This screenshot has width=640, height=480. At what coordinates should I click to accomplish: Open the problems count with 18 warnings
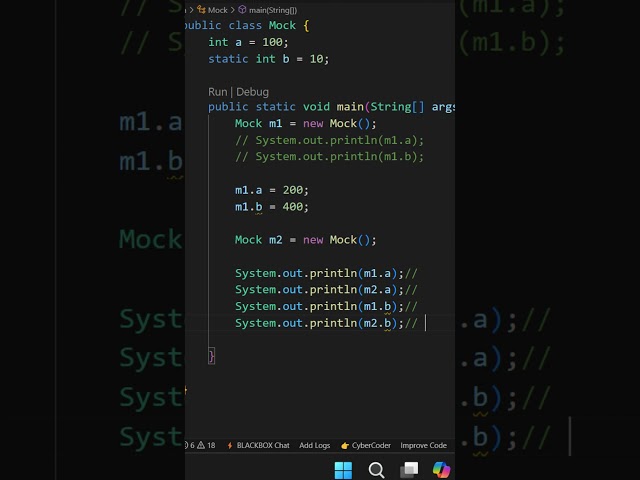coord(201,445)
